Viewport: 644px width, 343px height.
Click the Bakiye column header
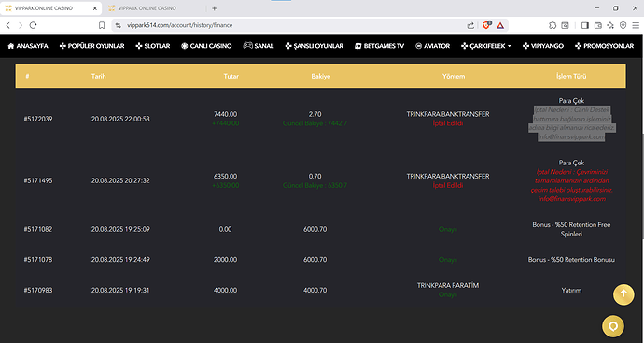pyautogui.click(x=321, y=76)
